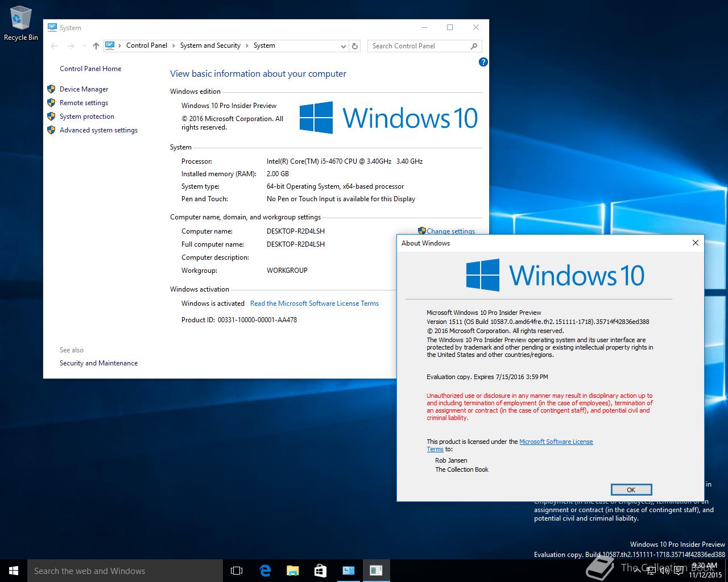Select the Product ID text 00331-10000-00001-AA478

[257, 320]
